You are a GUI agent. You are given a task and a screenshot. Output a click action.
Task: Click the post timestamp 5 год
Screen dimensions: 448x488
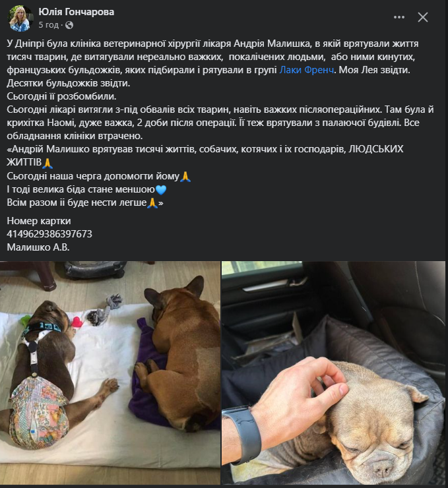click(x=49, y=25)
